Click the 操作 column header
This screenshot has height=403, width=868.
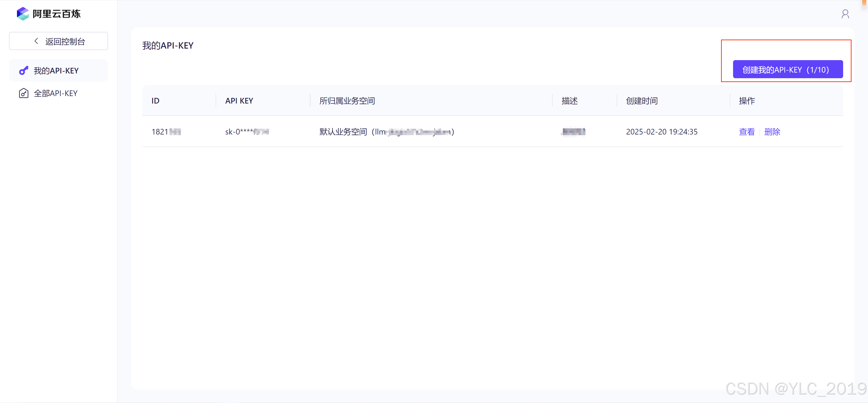(747, 101)
